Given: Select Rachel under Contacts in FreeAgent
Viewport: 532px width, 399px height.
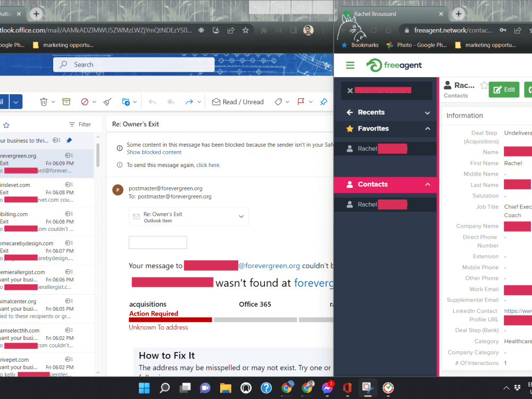Looking at the screenshot, I should (385, 205).
